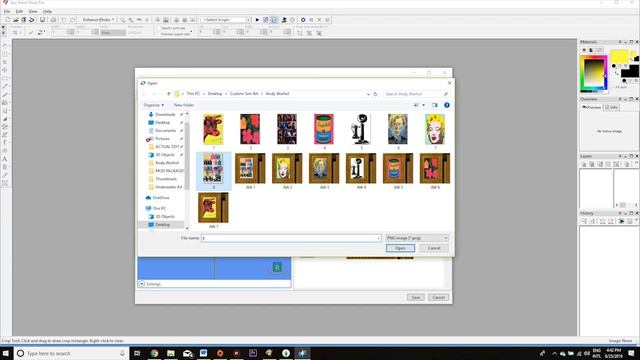Screen dimensions: 640x360
Task: Pick a color in the Materials color frame
Action: click(594, 73)
